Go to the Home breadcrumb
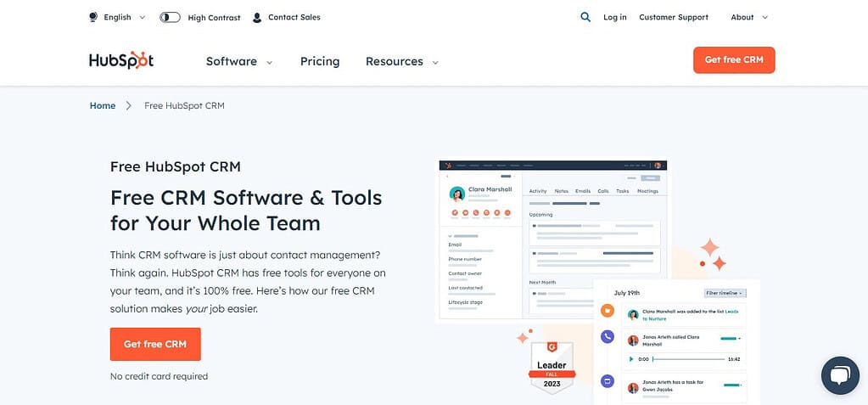This screenshot has width=868, height=405. [103, 105]
